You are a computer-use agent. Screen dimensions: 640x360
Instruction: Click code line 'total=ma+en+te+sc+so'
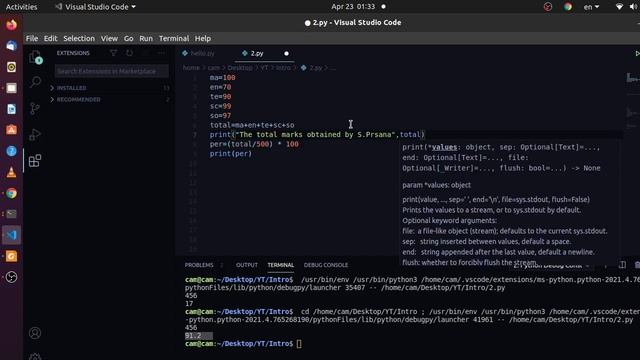pyautogui.click(x=252, y=125)
